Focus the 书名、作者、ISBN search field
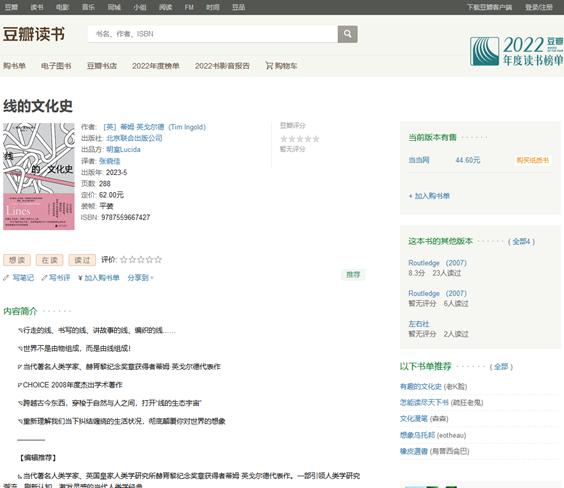Image resolution: width=564 pixels, height=488 pixels. [x=213, y=34]
